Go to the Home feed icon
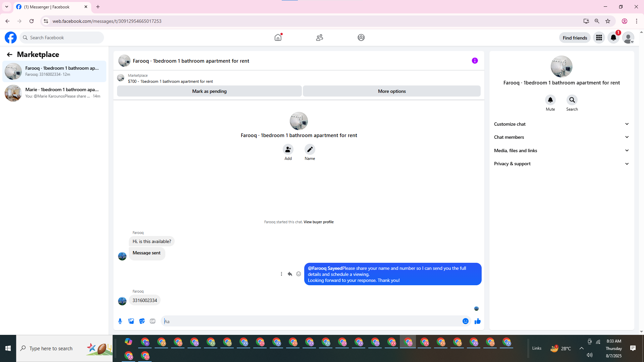Viewport: 644px width, 362px height. pos(278,38)
